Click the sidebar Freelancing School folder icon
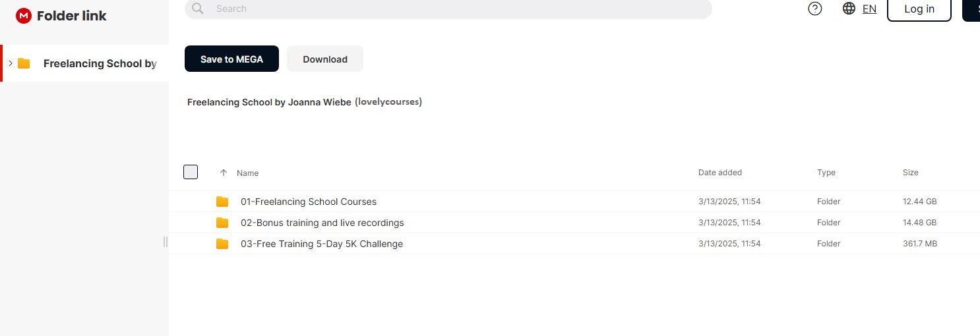Image resolution: width=980 pixels, height=336 pixels. (x=24, y=63)
